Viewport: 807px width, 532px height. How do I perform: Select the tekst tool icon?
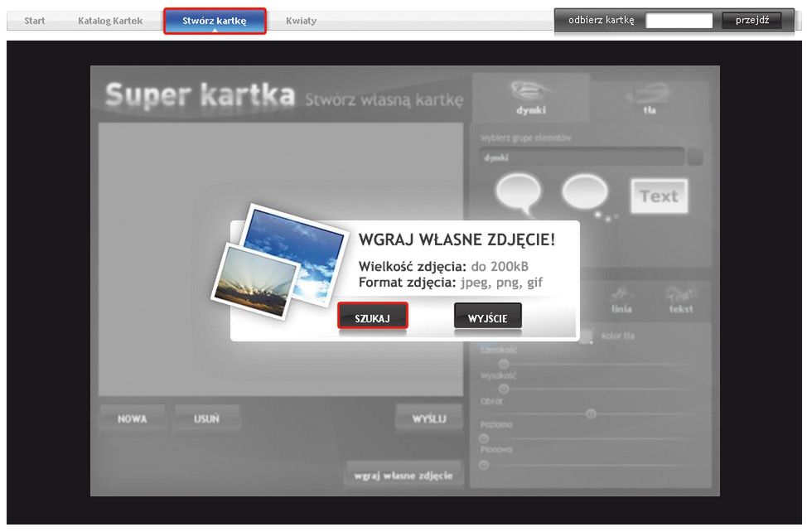[x=680, y=300]
